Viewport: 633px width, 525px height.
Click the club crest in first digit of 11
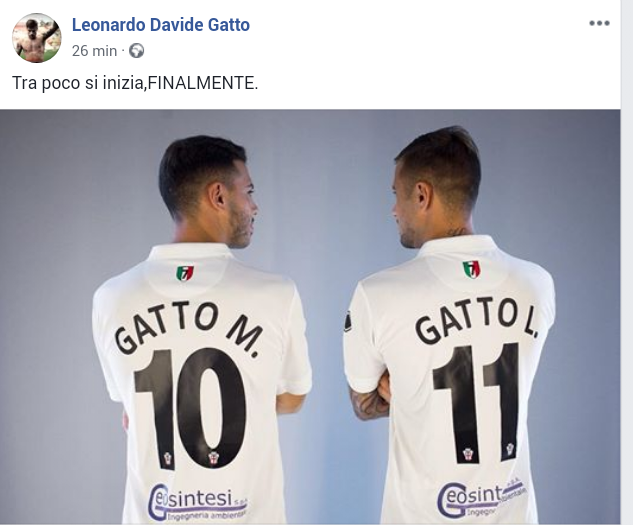click(x=468, y=454)
